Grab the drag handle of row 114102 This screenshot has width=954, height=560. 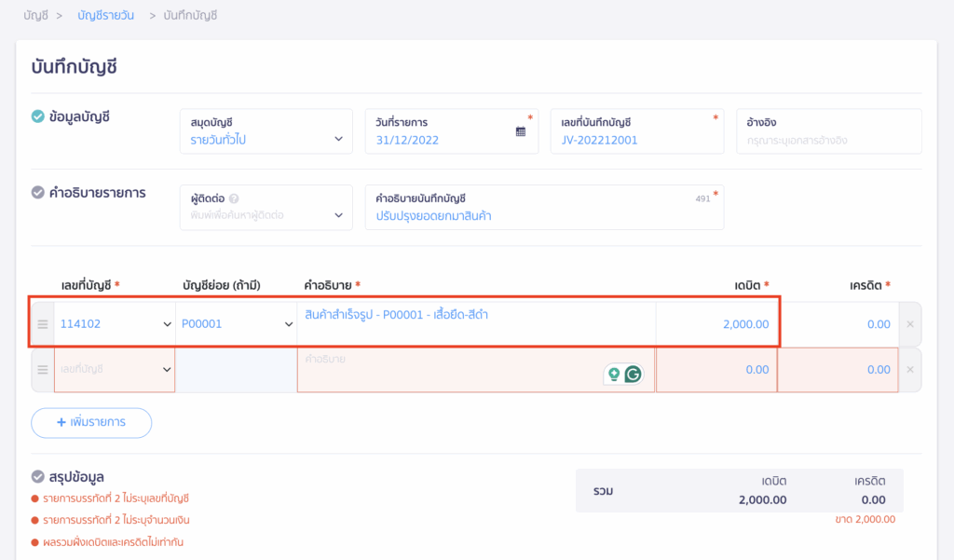[x=42, y=324]
